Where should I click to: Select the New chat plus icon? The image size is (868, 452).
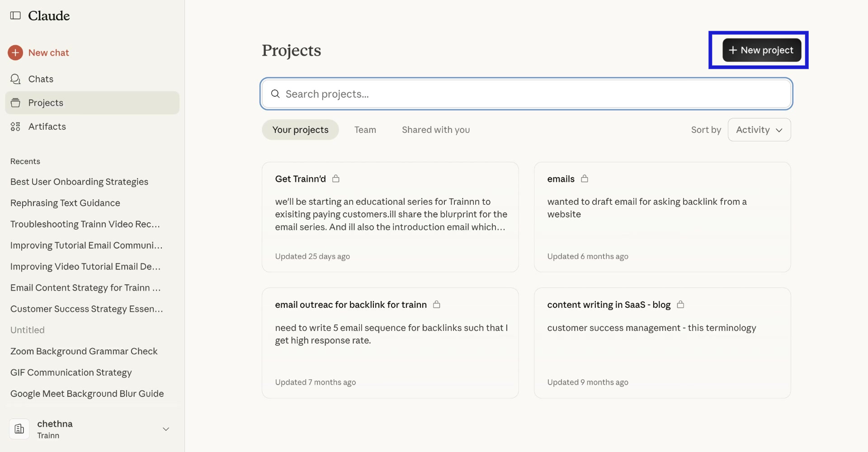tap(15, 52)
